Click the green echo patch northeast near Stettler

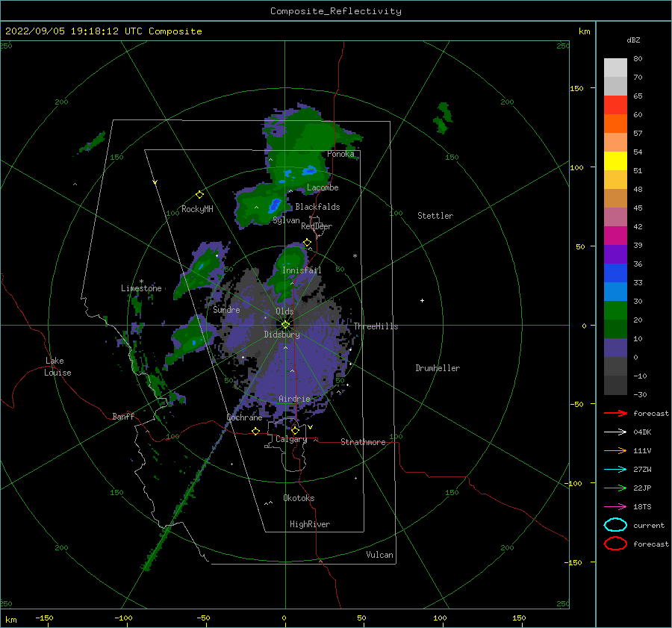tap(443, 118)
